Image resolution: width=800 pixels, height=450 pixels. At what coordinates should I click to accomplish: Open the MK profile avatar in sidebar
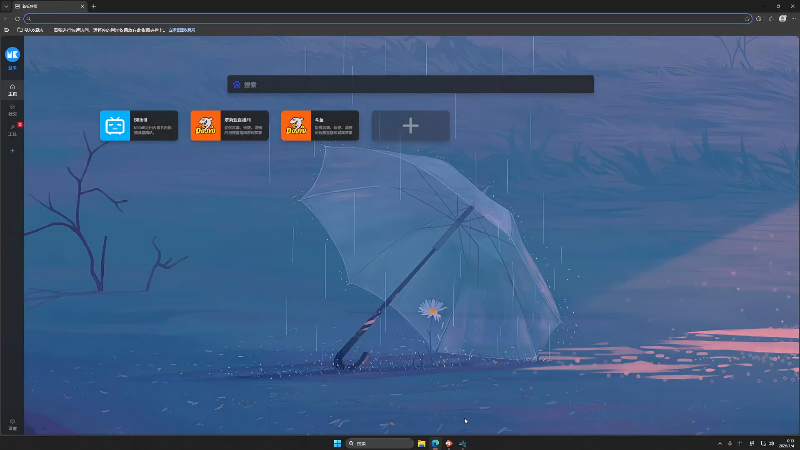click(x=12, y=55)
